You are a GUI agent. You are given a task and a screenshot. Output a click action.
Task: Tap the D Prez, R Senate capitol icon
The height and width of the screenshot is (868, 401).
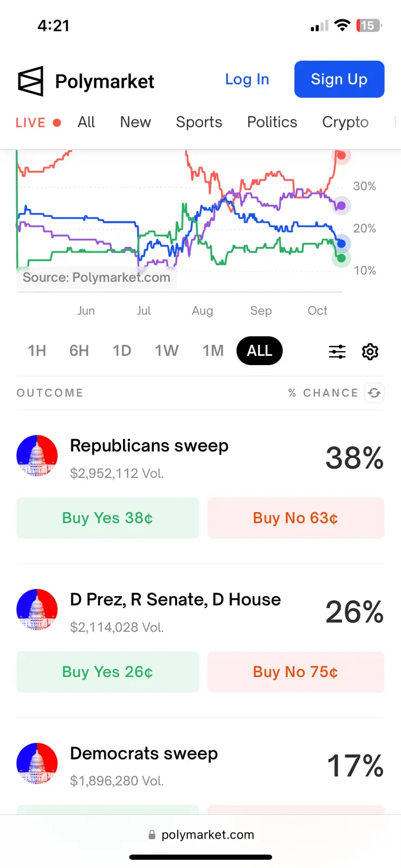tap(37, 609)
